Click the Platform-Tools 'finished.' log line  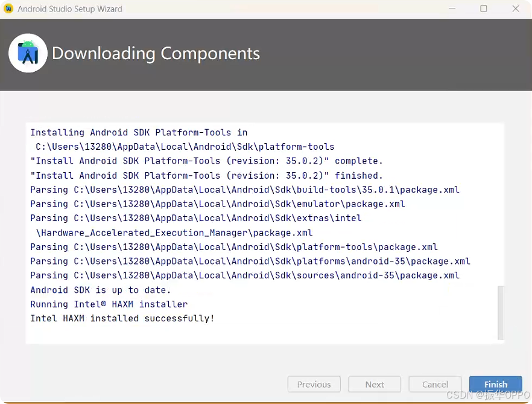point(207,175)
